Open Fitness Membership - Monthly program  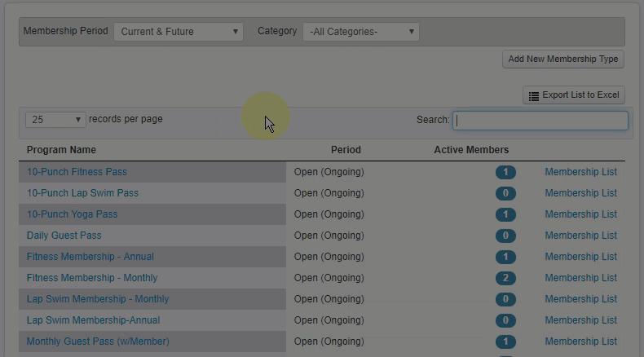(x=92, y=278)
